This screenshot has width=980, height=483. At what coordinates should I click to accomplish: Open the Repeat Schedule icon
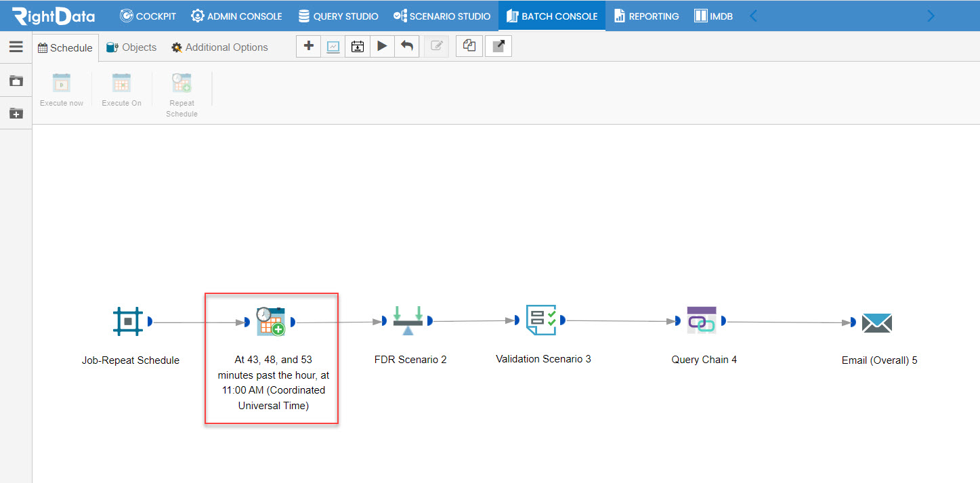tap(181, 82)
